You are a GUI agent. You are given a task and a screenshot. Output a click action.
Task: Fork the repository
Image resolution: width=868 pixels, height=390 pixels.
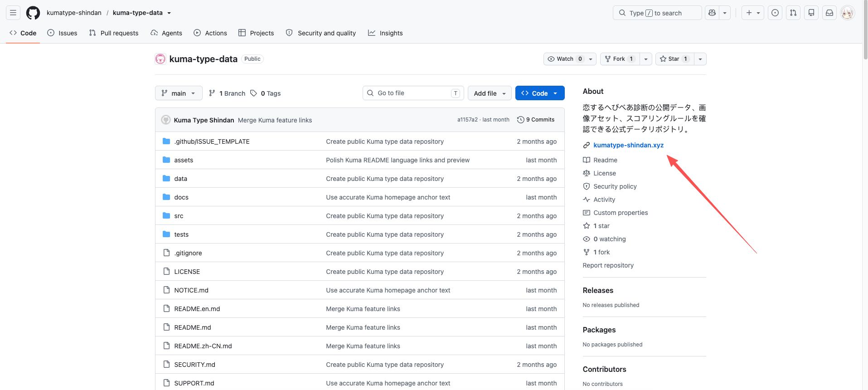pos(620,59)
